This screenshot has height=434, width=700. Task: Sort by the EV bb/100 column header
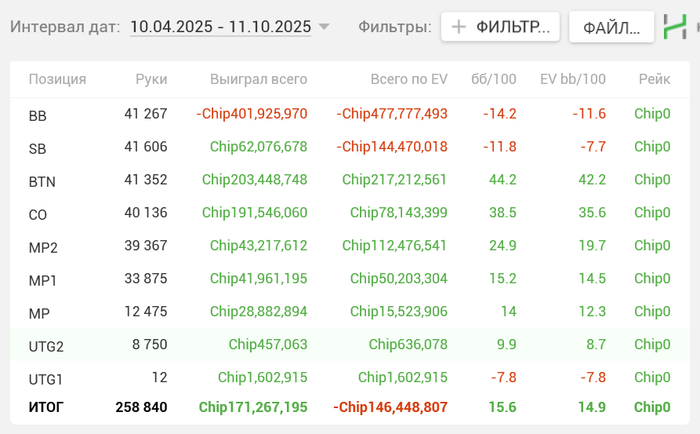[x=573, y=79]
